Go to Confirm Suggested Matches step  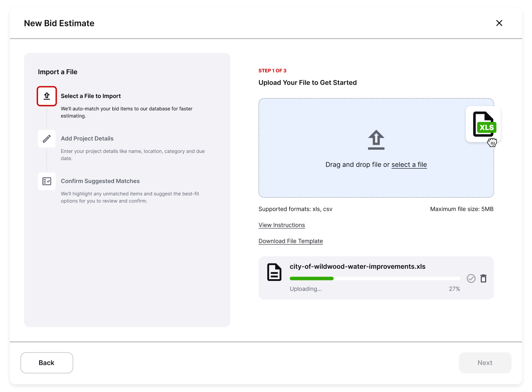click(x=100, y=181)
